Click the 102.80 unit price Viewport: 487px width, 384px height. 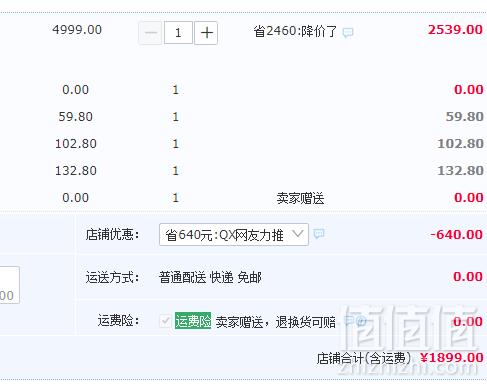(76, 144)
